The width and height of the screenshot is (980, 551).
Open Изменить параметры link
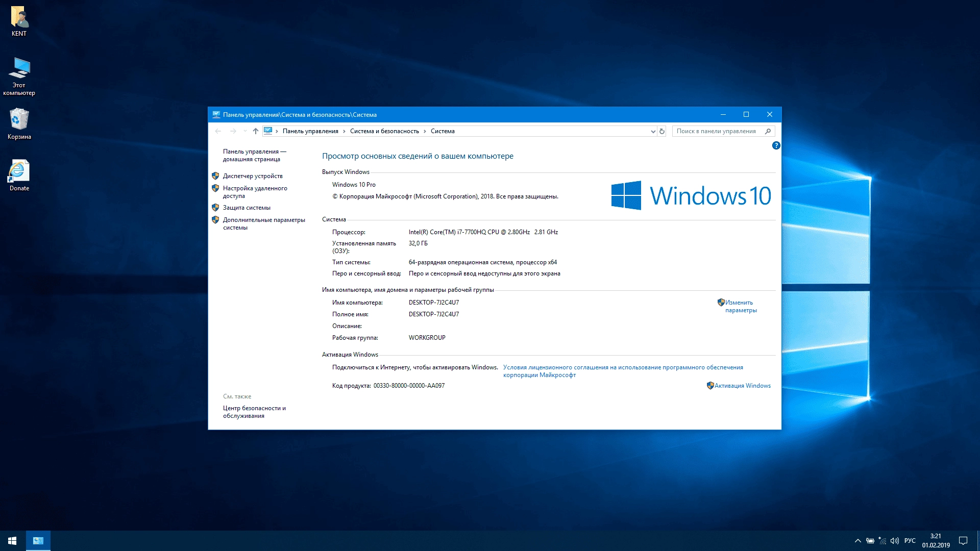point(741,306)
